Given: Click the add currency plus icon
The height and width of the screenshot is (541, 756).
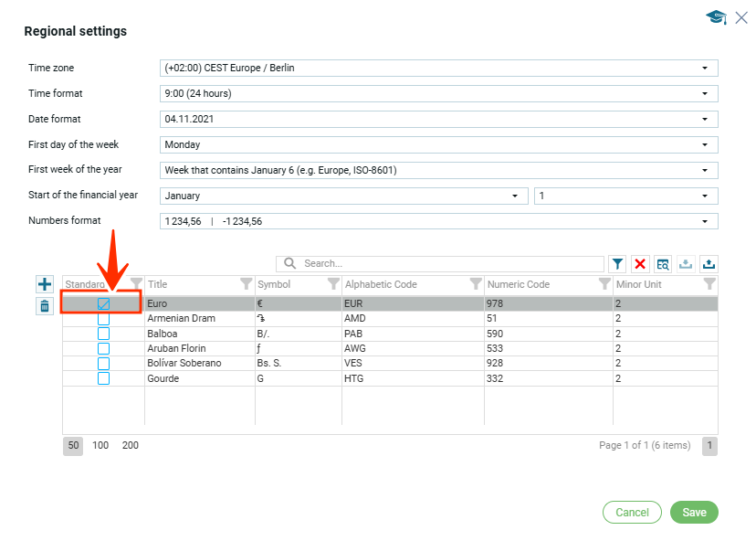Looking at the screenshot, I should coord(45,284).
